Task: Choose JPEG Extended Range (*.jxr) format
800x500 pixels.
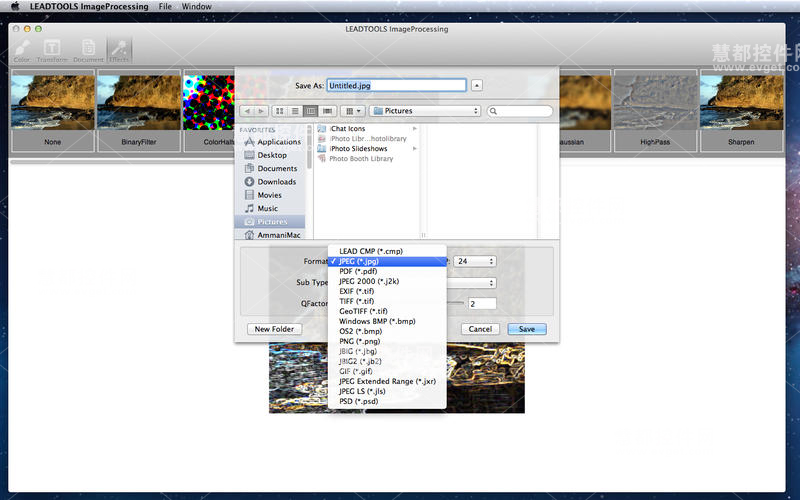Action: tap(387, 381)
